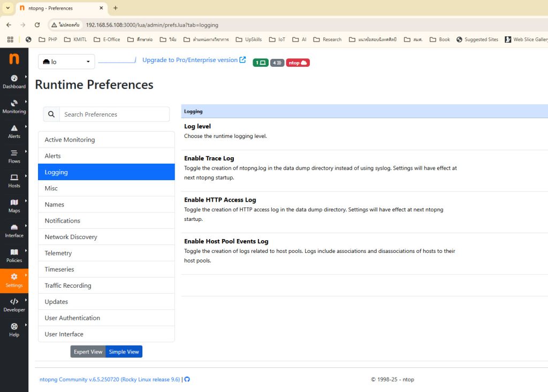The height and width of the screenshot is (392, 548).
Task: Select the Alerts preferences section in the list
Action: (x=106, y=156)
